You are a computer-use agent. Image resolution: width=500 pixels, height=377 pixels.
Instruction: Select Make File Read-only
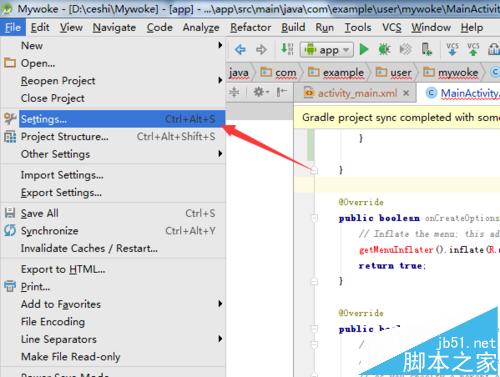click(113, 357)
